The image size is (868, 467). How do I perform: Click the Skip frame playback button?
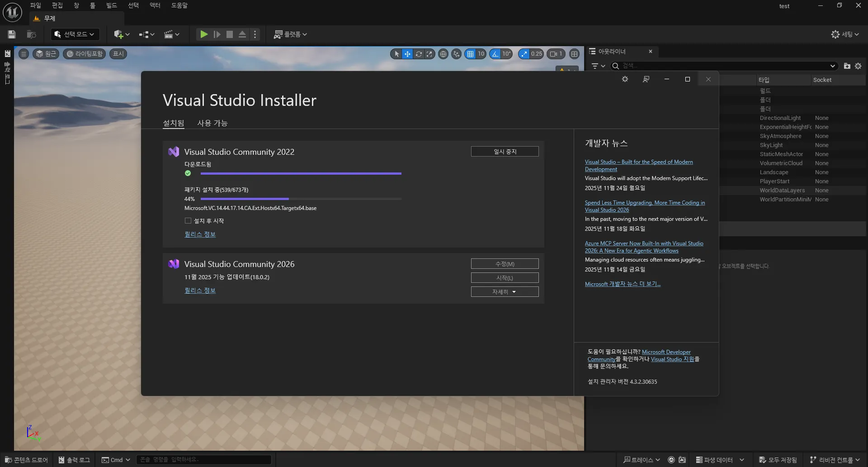pos(217,34)
